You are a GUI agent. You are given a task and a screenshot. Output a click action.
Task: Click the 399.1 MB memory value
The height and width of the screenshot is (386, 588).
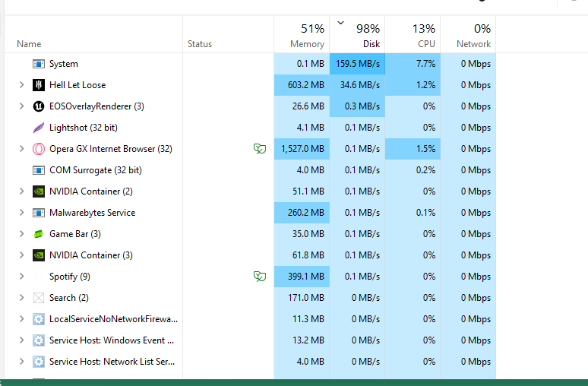[306, 277]
